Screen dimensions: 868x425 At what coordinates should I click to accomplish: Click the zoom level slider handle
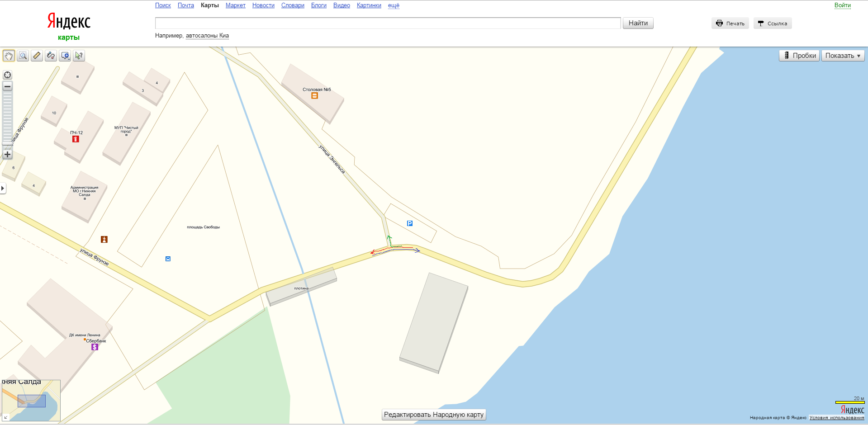(7, 144)
